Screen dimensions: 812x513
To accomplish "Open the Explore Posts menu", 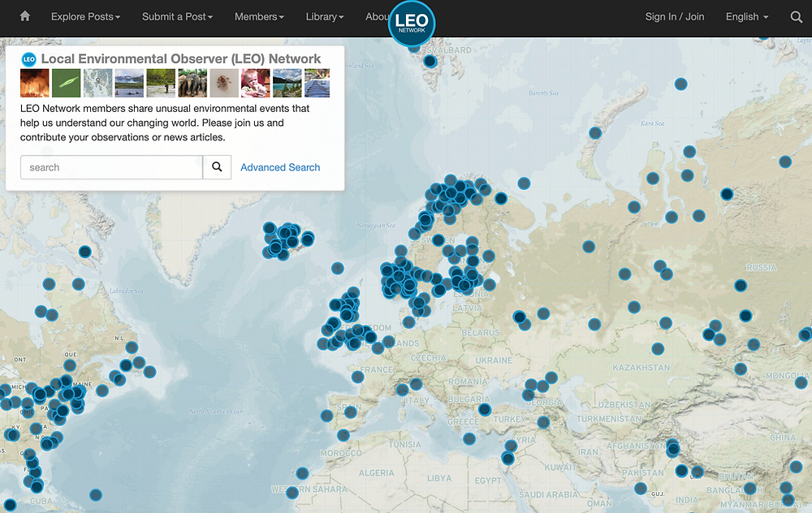I will point(85,16).
